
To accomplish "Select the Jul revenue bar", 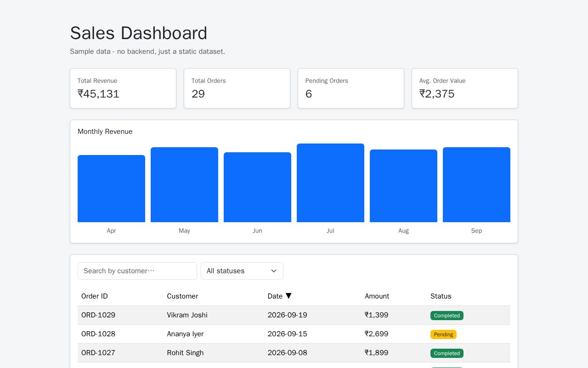I will pyautogui.click(x=330, y=183).
